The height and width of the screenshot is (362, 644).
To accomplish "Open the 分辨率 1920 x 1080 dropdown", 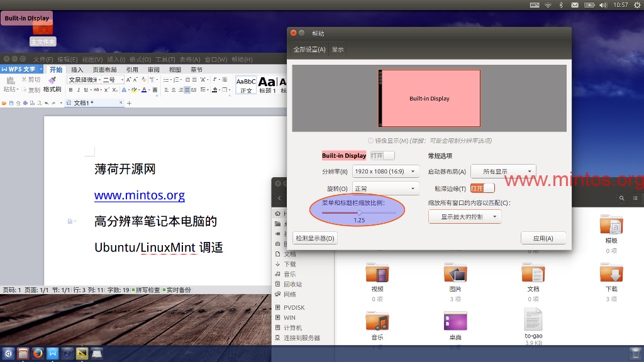I will coord(386,172).
